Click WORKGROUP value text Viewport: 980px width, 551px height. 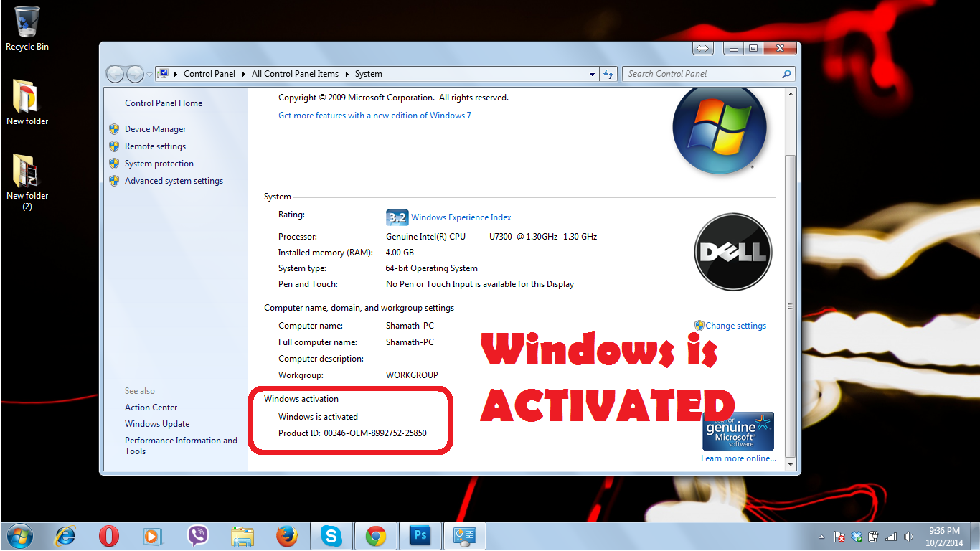tap(412, 375)
